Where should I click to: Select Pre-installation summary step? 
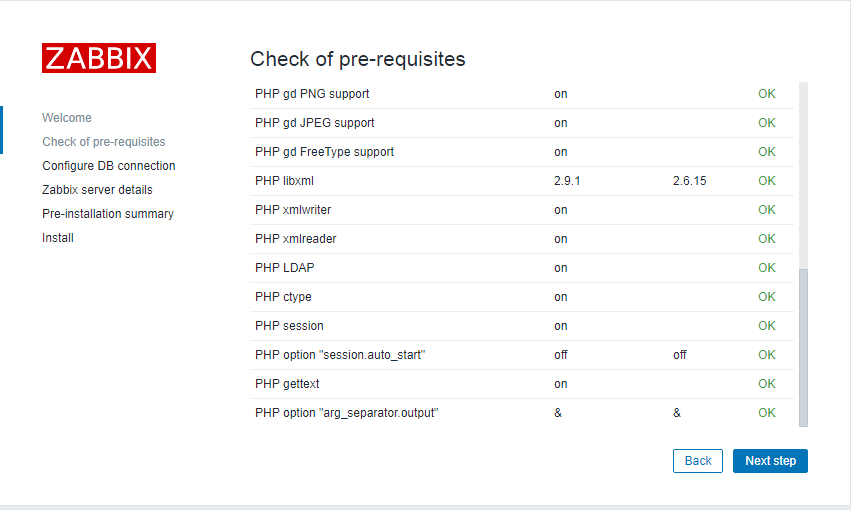pyautogui.click(x=108, y=213)
